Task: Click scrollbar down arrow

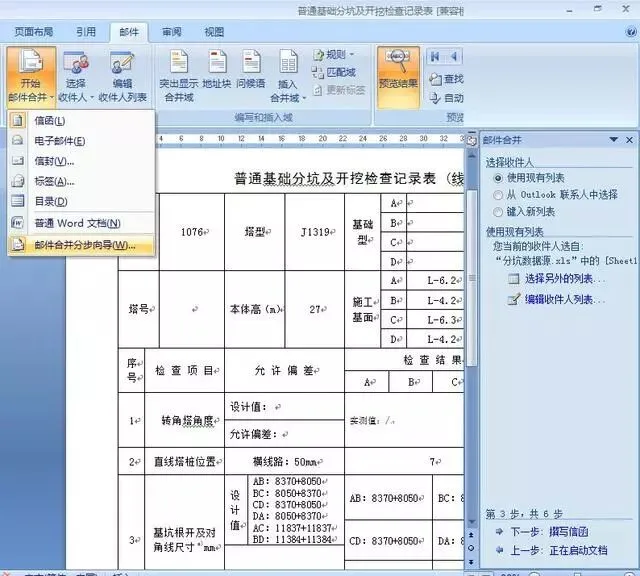Action: point(472,521)
